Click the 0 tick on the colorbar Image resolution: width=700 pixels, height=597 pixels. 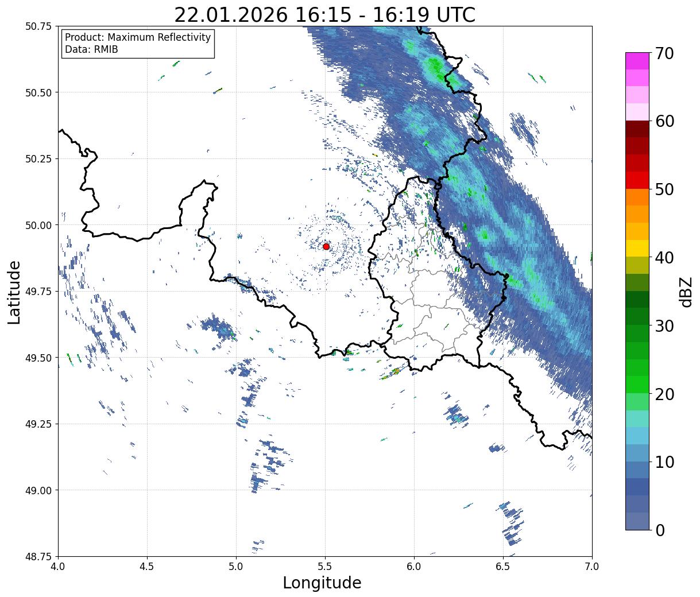point(660,530)
